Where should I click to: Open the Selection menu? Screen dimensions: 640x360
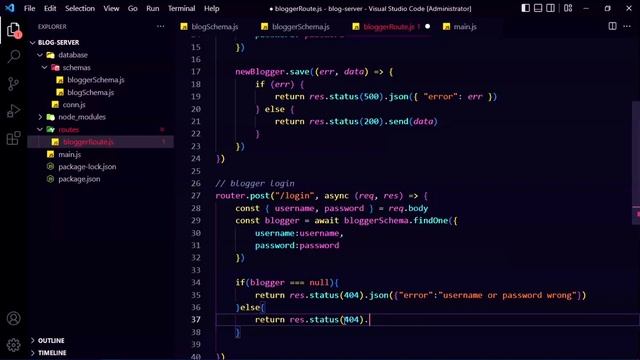tap(80, 8)
